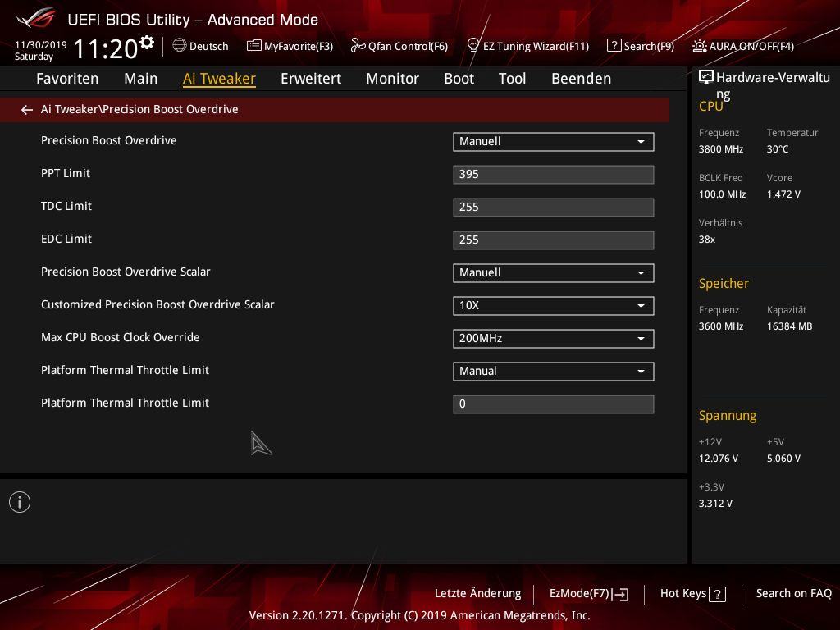Open the Favoriten tab
The height and width of the screenshot is (630, 840).
pos(67,79)
